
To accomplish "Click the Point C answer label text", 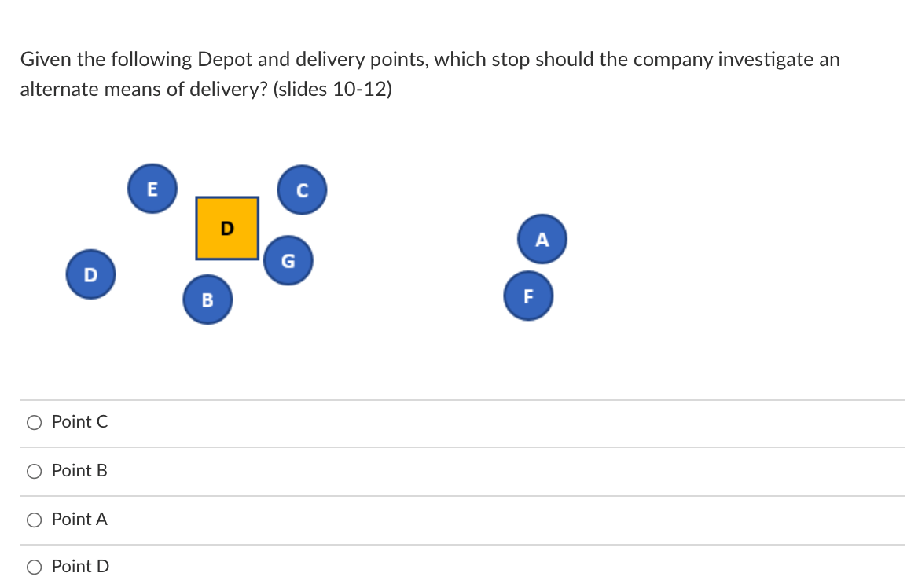I will pyautogui.click(x=79, y=422).
